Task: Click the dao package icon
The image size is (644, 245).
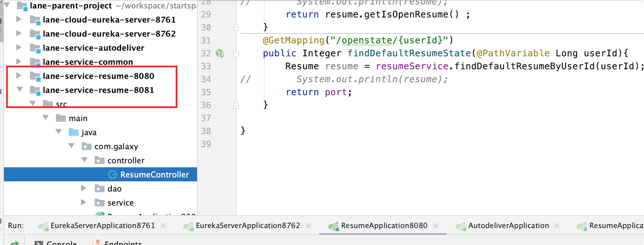Action: 100,188
